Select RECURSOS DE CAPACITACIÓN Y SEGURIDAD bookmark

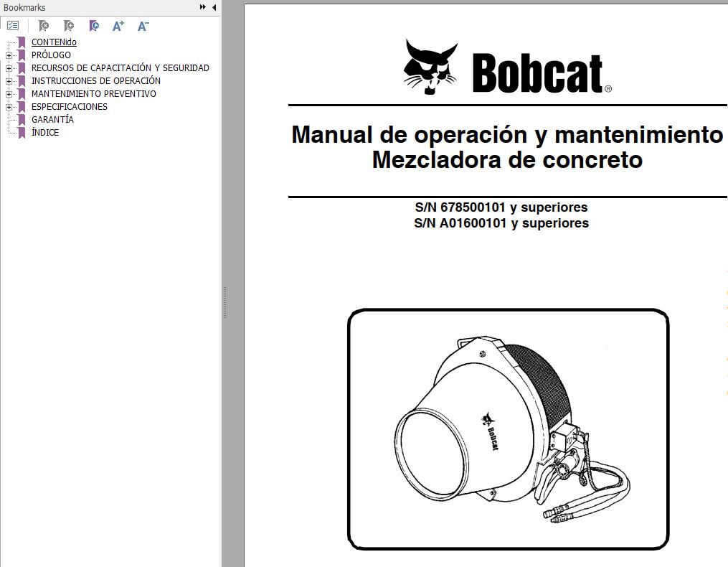click(x=120, y=68)
